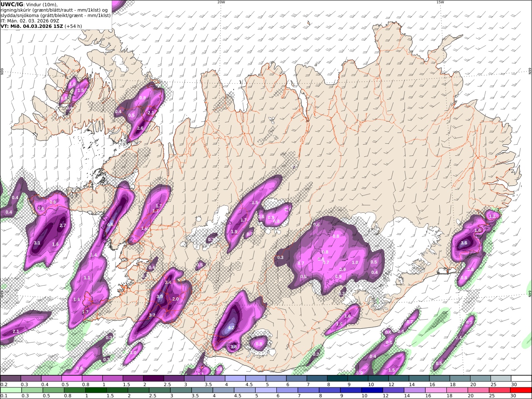Click the '3.2' precipitation value on the map
The width and height of the screenshot is (532, 399).
pyautogui.click(x=152, y=315)
